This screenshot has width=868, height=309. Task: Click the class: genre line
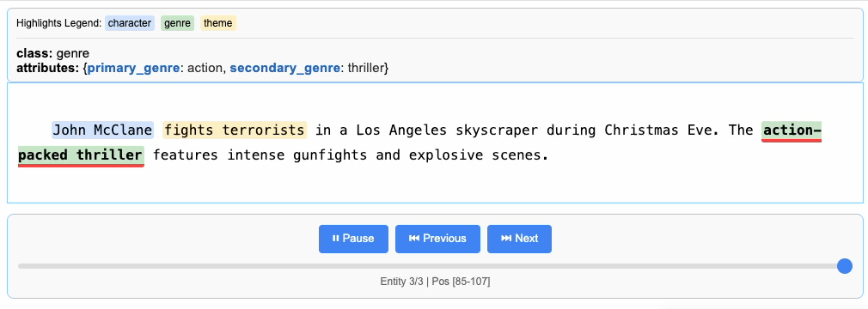point(52,53)
